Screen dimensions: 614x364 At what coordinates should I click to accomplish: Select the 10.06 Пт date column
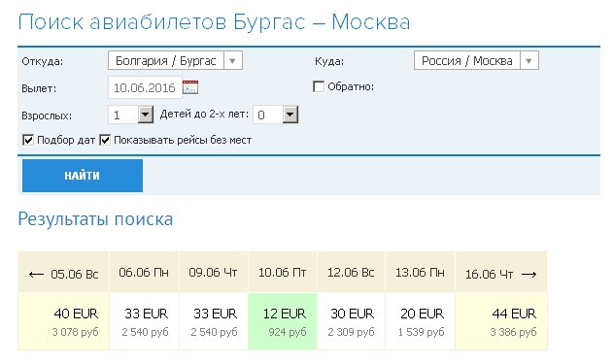click(x=283, y=273)
